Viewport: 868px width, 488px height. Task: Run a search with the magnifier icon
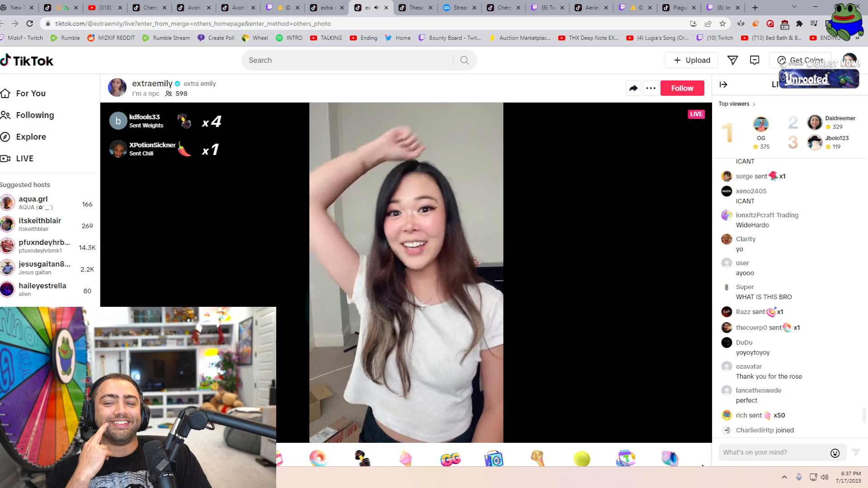[x=464, y=60]
